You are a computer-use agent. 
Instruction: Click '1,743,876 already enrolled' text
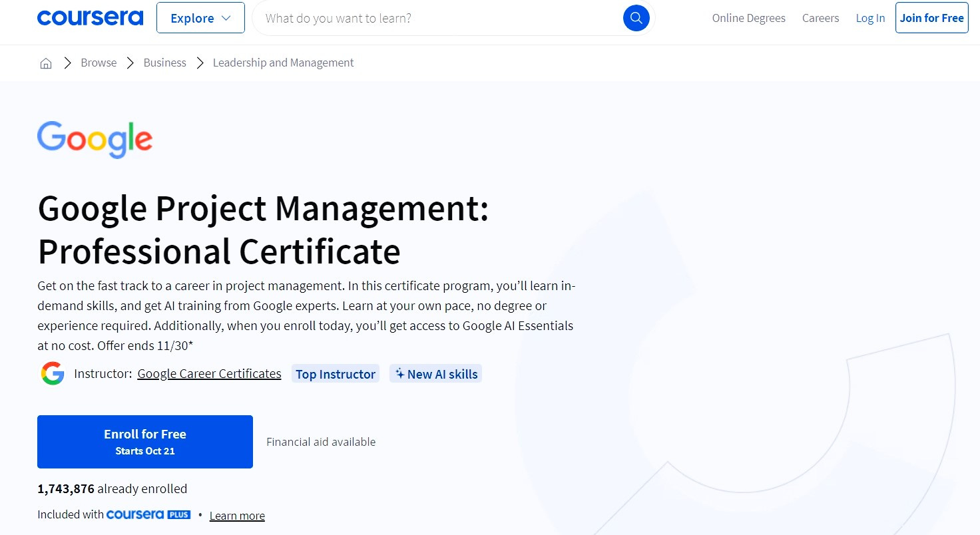pos(112,488)
